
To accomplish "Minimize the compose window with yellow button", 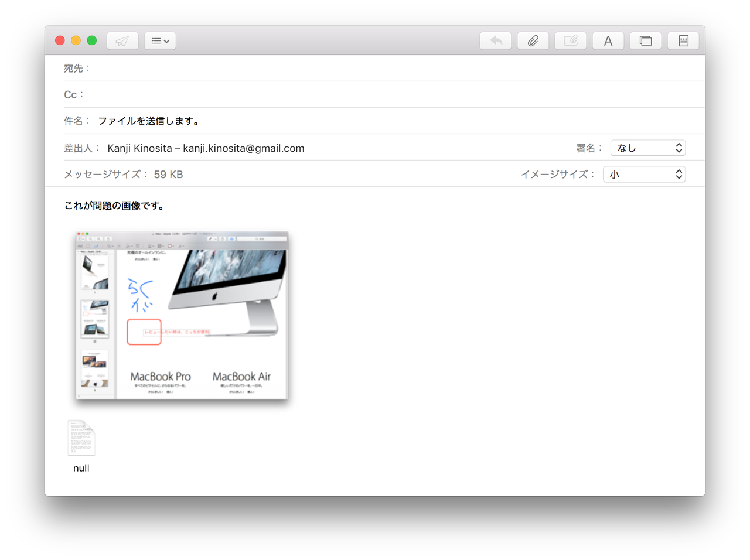I will (76, 40).
